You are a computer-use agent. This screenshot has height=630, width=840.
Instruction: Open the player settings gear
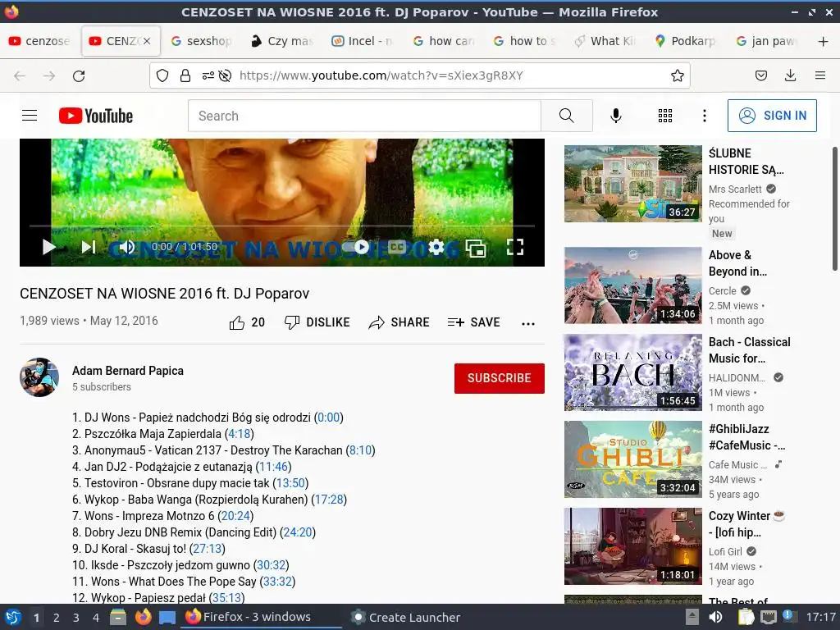pos(436,247)
